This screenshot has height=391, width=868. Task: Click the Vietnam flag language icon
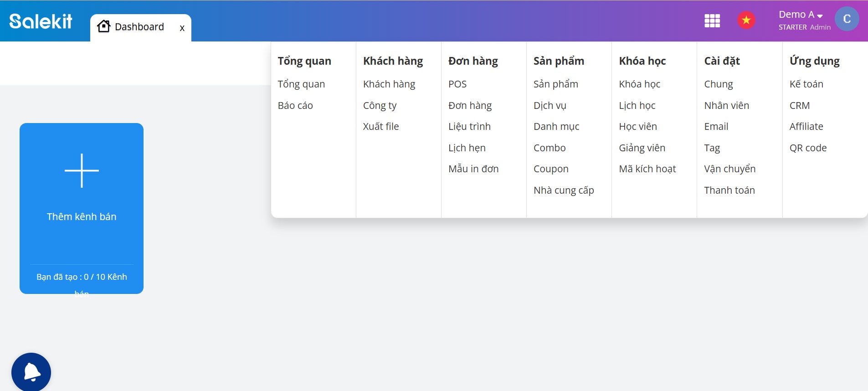pos(746,20)
